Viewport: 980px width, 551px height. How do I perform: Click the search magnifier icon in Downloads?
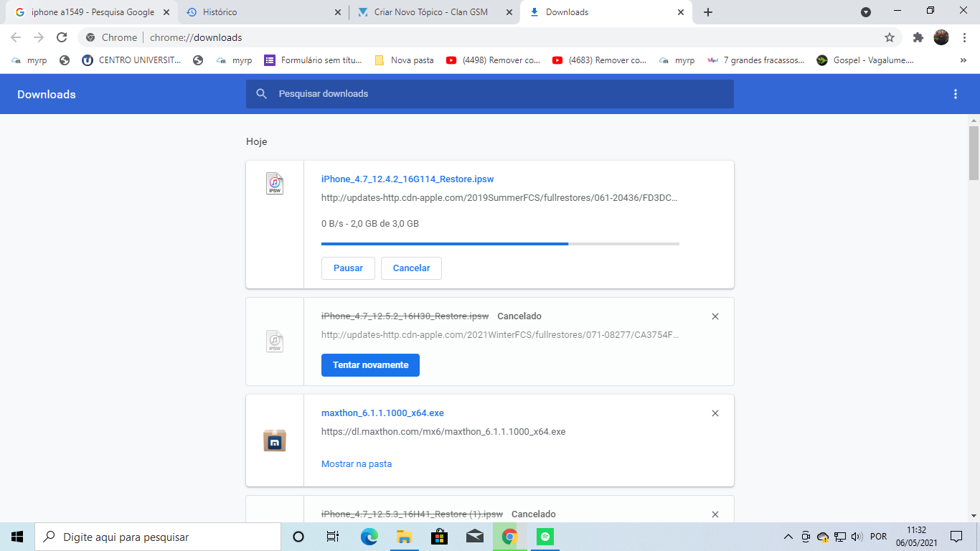(x=262, y=94)
